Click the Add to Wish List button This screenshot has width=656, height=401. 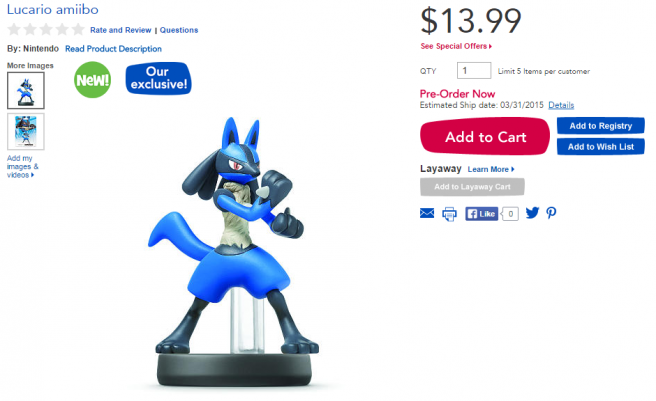pos(600,147)
